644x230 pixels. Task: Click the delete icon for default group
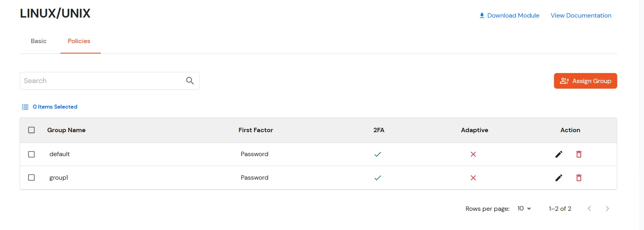click(x=579, y=154)
